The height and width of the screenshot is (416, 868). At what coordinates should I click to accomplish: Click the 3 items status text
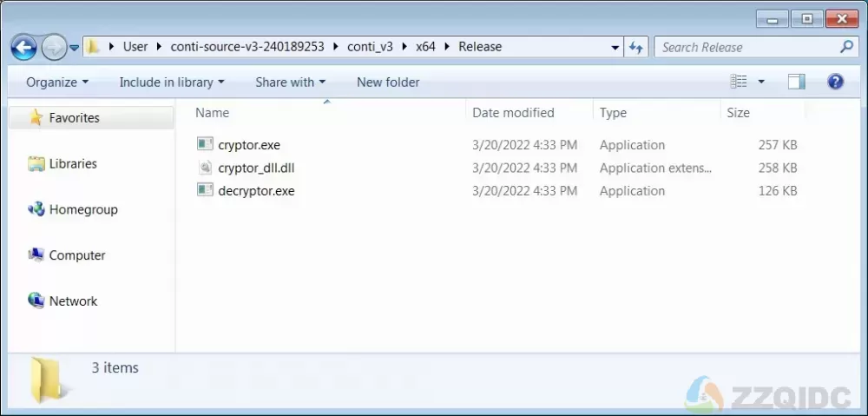pos(115,368)
